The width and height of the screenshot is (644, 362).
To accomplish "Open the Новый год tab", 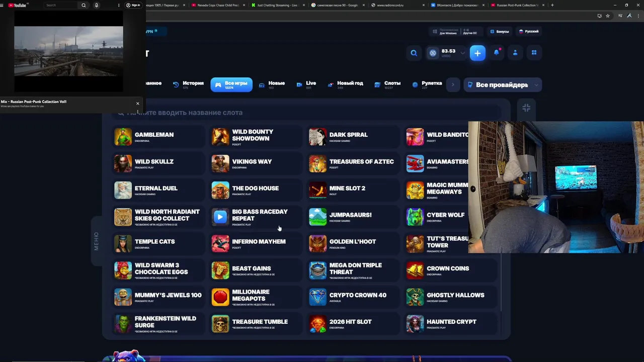I will (x=345, y=84).
